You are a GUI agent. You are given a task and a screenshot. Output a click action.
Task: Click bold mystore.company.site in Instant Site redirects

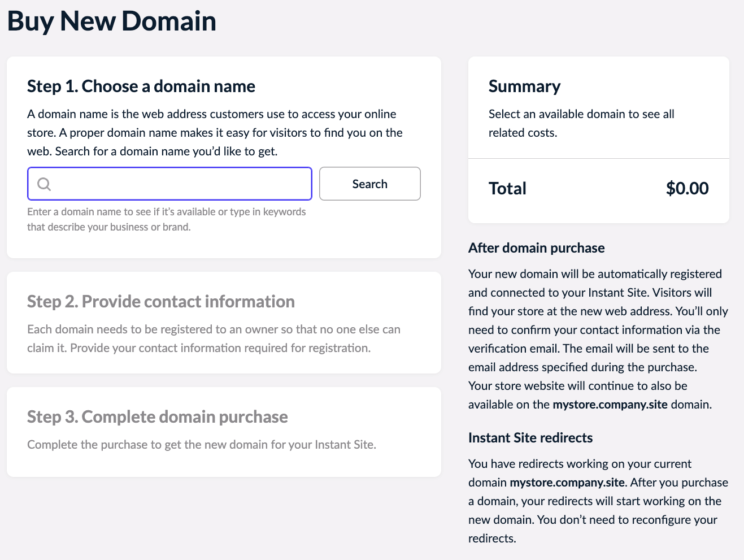coord(567,483)
